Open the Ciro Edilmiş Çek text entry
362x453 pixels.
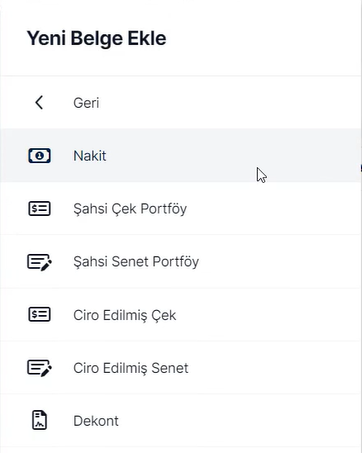click(125, 315)
